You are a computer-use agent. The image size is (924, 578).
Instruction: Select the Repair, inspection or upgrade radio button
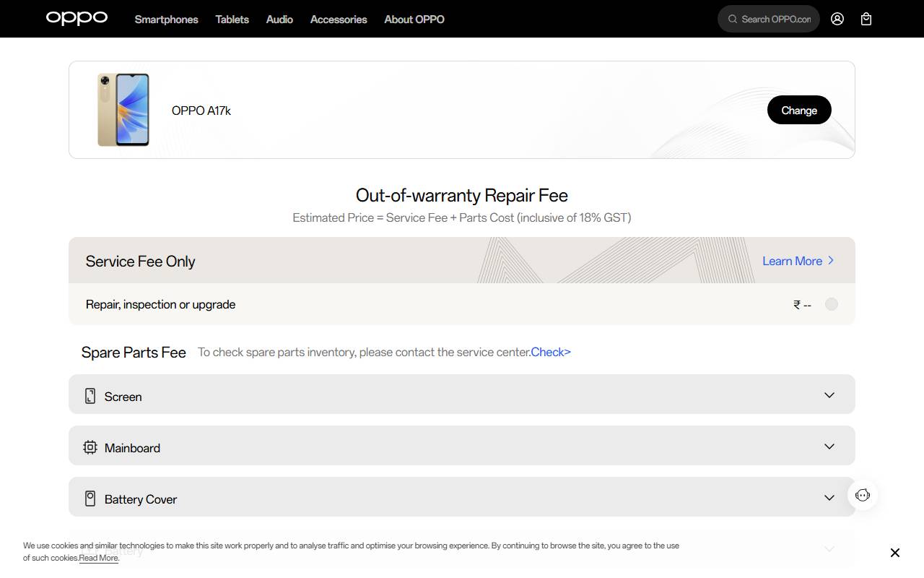832,304
